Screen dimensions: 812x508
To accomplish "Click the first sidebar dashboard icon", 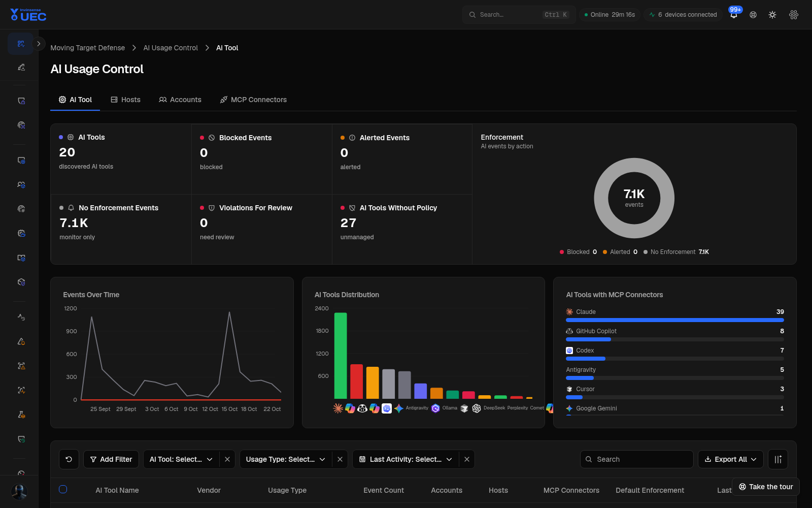I will 21,44.
